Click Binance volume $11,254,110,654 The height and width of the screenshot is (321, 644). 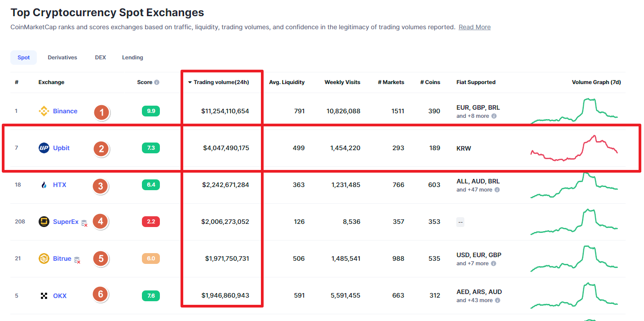pos(225,111)
